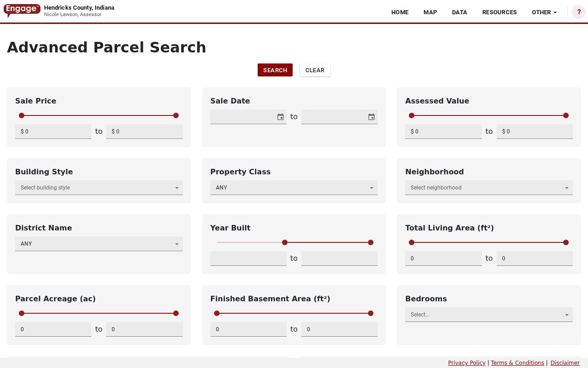Click the SEARCH button

point(275,70)
